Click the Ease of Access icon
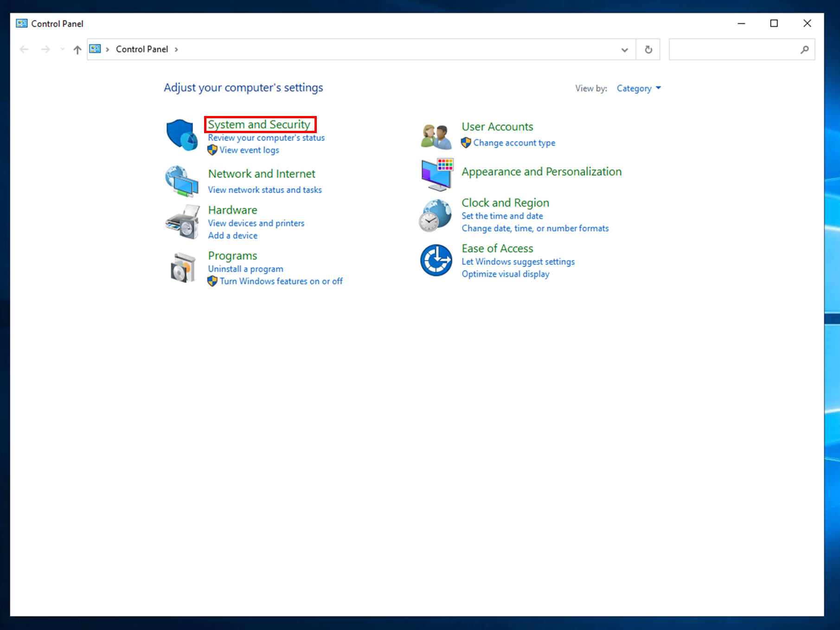 point(436,260)
